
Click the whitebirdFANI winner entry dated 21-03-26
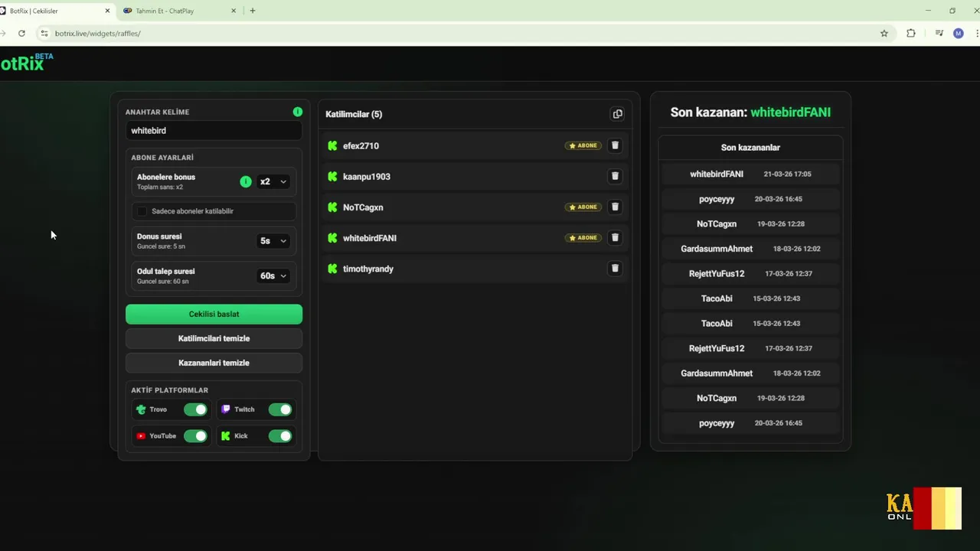[750, 174]
